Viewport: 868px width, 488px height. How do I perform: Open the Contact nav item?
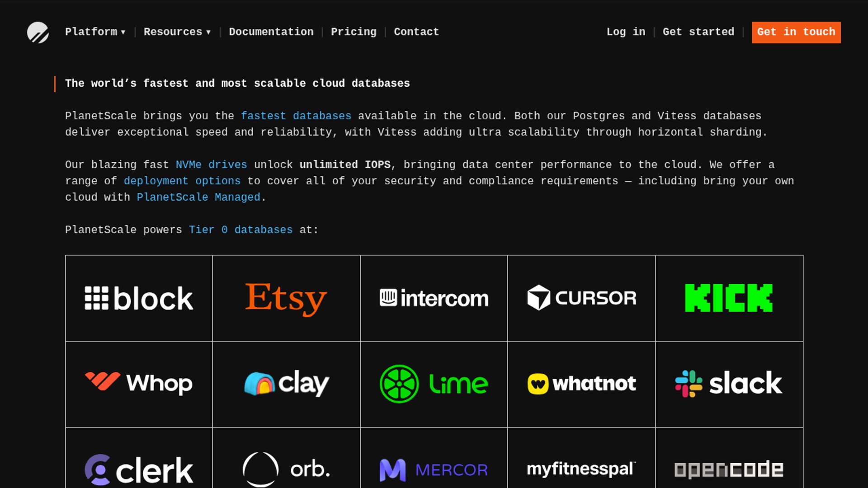click(x=416, y=32)
